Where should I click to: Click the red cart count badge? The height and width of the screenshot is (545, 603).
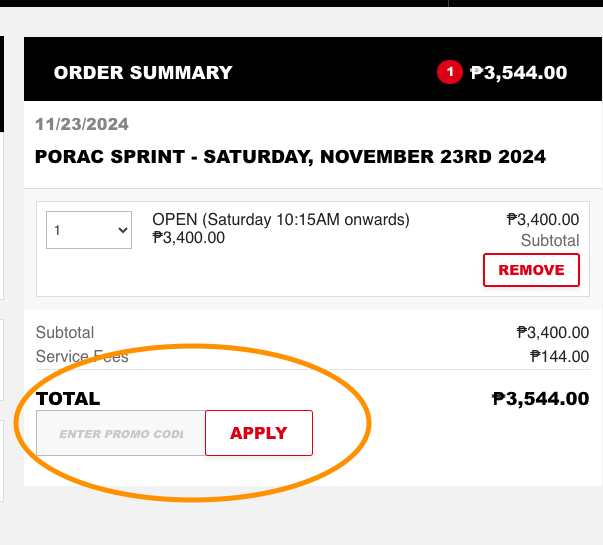pyautogui.click(x=450, y=72)
